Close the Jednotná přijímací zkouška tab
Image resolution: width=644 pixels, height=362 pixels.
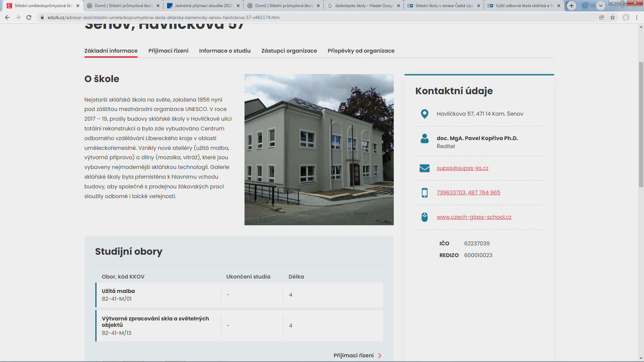click(238, 6)
